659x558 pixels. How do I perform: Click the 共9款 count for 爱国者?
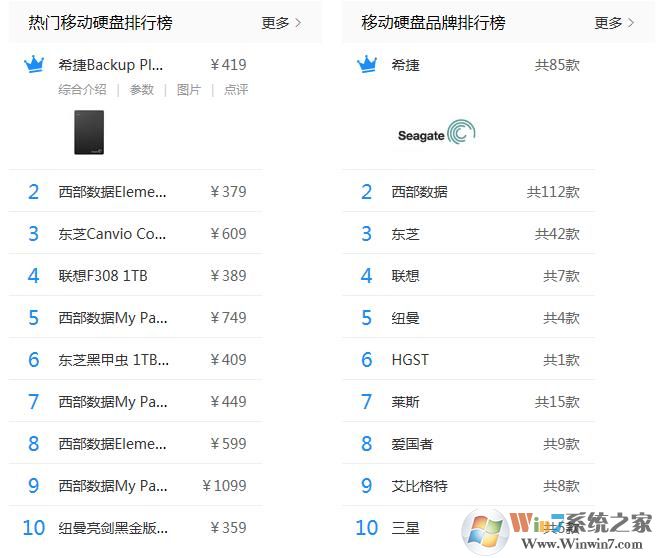click(561, 444)
